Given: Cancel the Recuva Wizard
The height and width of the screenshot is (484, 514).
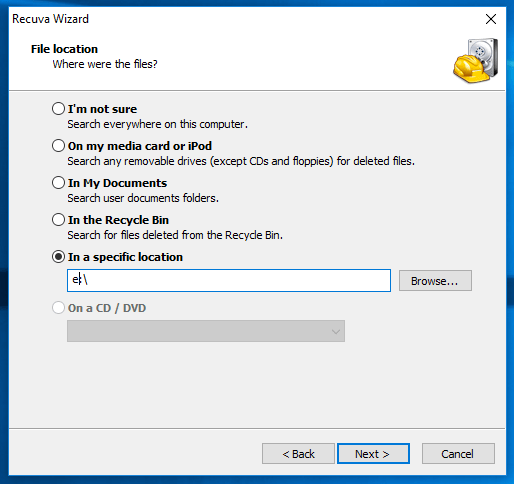Looking at the screenshot, I should point(458,454).
